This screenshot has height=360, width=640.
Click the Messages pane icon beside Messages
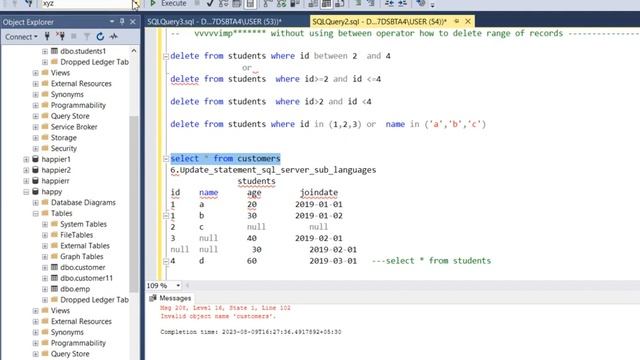pos(153,298)
